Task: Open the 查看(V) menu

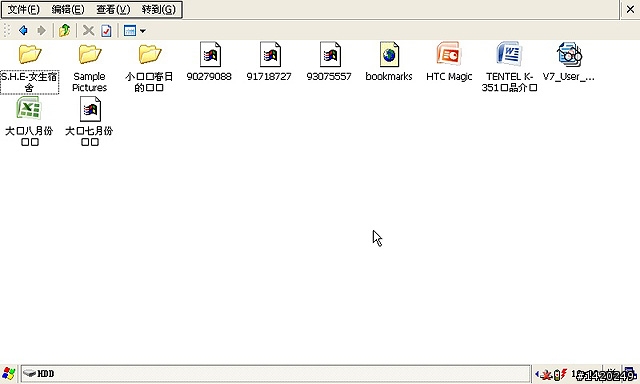Action: coord(113,9)
